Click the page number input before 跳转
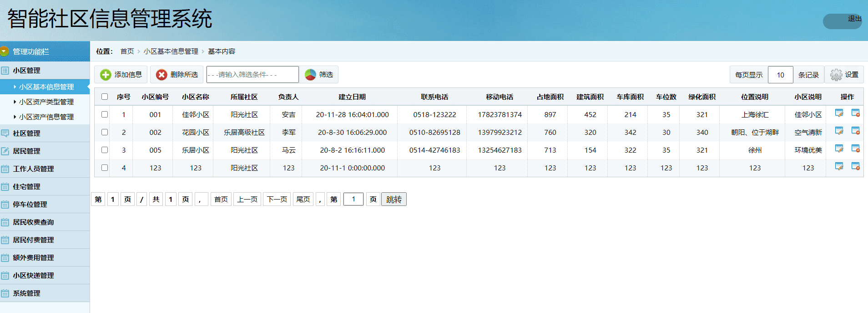This screenshot has width=868, height=313. 353,199
